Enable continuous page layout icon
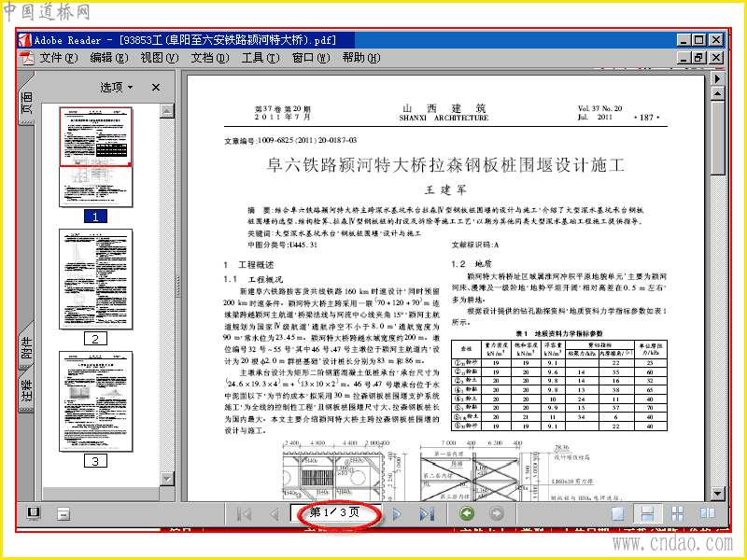Image resolution: width=747 pixels, height=560 pixels. tap(647, 514)
